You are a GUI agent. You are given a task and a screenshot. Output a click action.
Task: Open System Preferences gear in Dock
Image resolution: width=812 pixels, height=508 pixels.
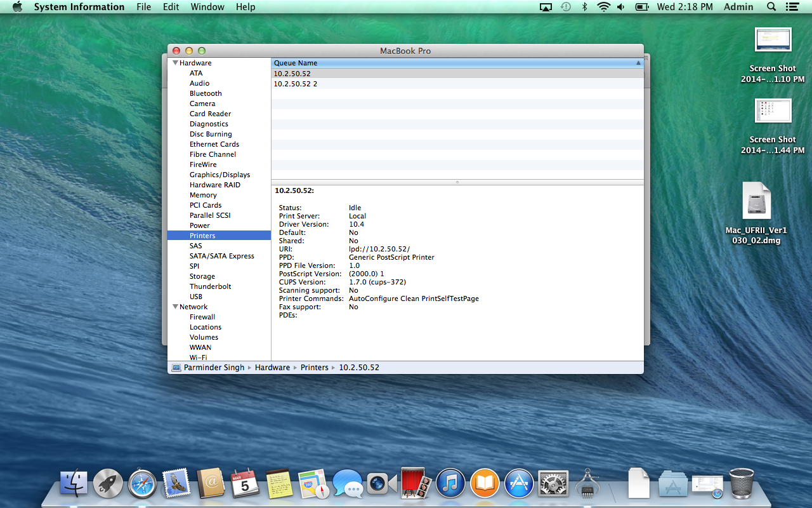[553, 484]
